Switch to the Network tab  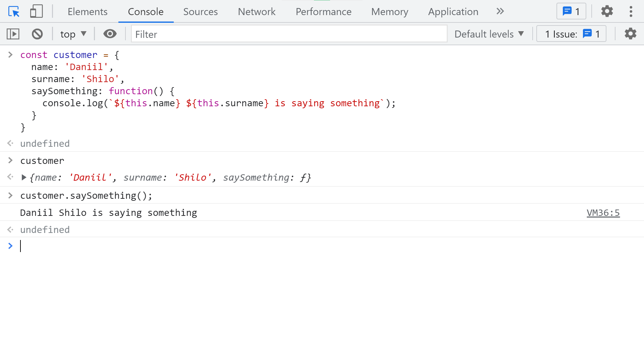point(256,12)
